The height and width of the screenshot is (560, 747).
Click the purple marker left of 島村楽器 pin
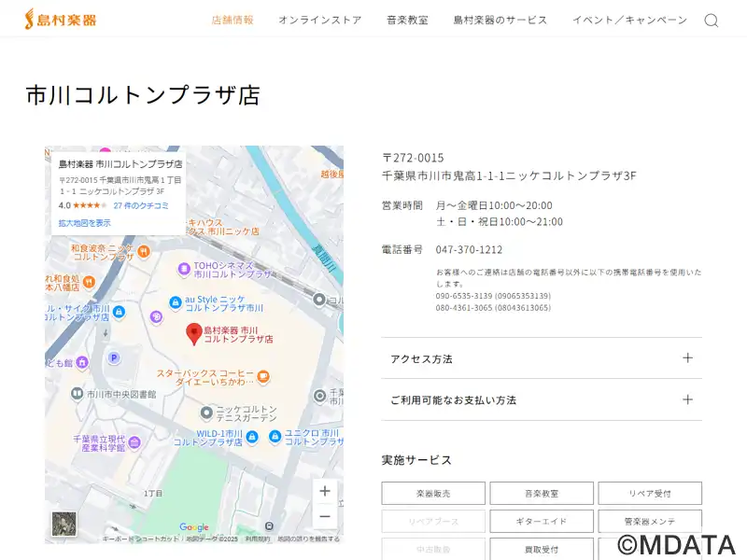click(x=156, y=316)
